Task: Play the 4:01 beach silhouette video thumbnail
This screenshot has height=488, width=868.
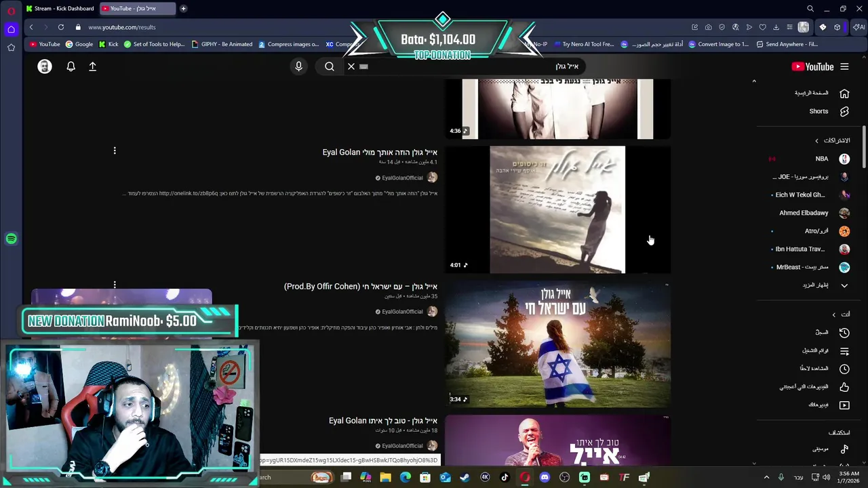Action: pos(557,209)
